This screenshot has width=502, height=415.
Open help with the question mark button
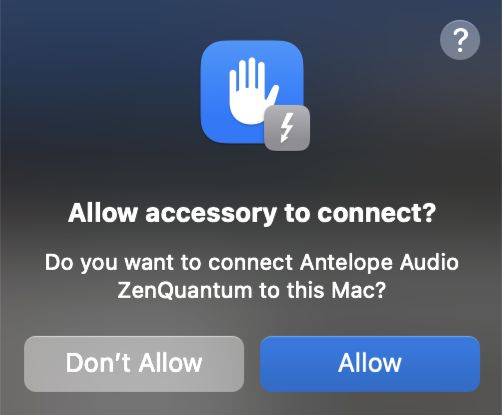pyautogui.click(x=460, y=40)
